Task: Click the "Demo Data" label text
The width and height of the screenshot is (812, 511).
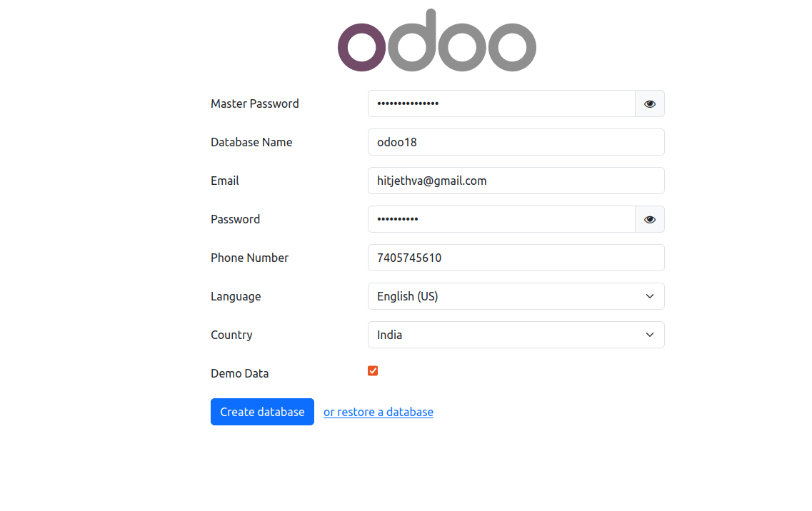Action: [239, 373]
